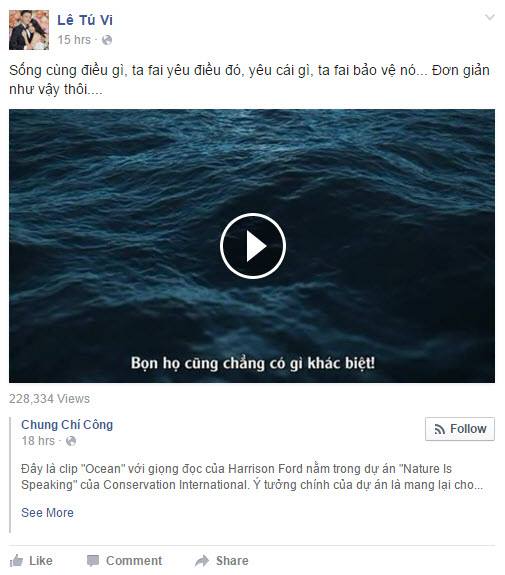Click the speech bubble Comment icon
This screenshot has width=505, height=575.
click(93, 561)
